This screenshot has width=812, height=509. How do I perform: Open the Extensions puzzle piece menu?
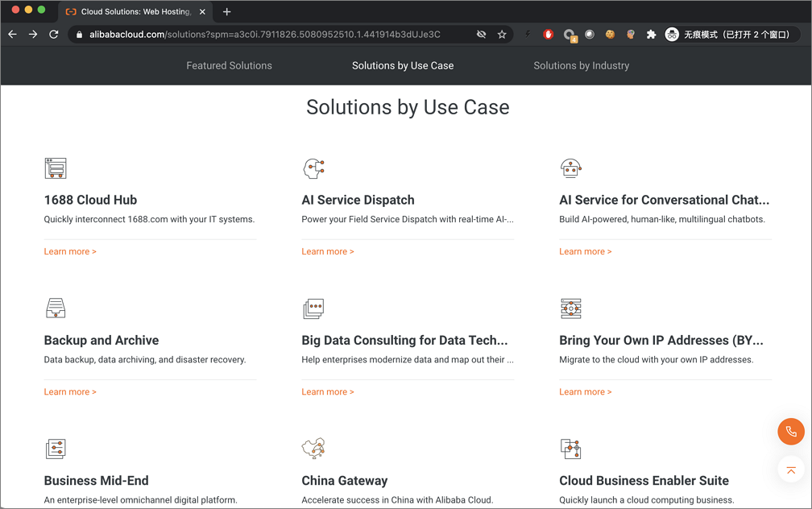(x=651, y=34)
